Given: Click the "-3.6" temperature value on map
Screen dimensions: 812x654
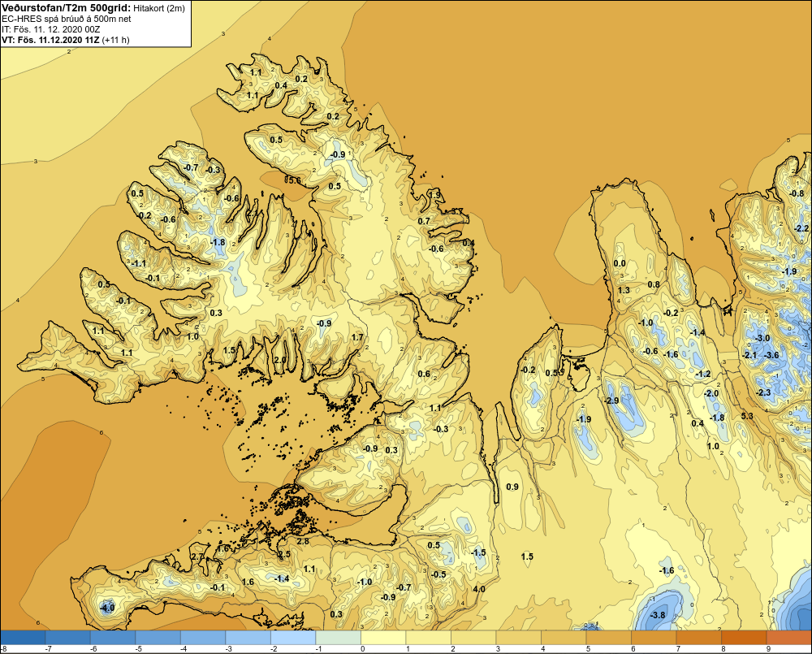Looking at the screenshot, I should point(771,355).
